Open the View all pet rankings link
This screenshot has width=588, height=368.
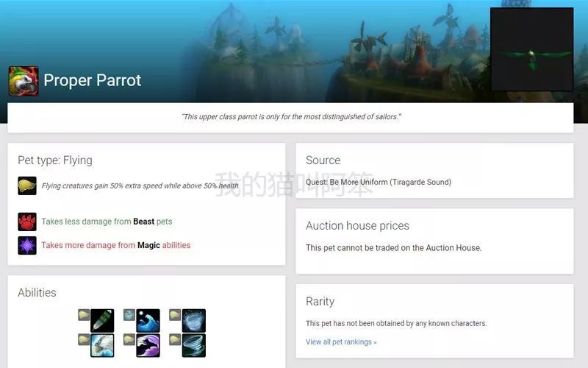[341, 342]
